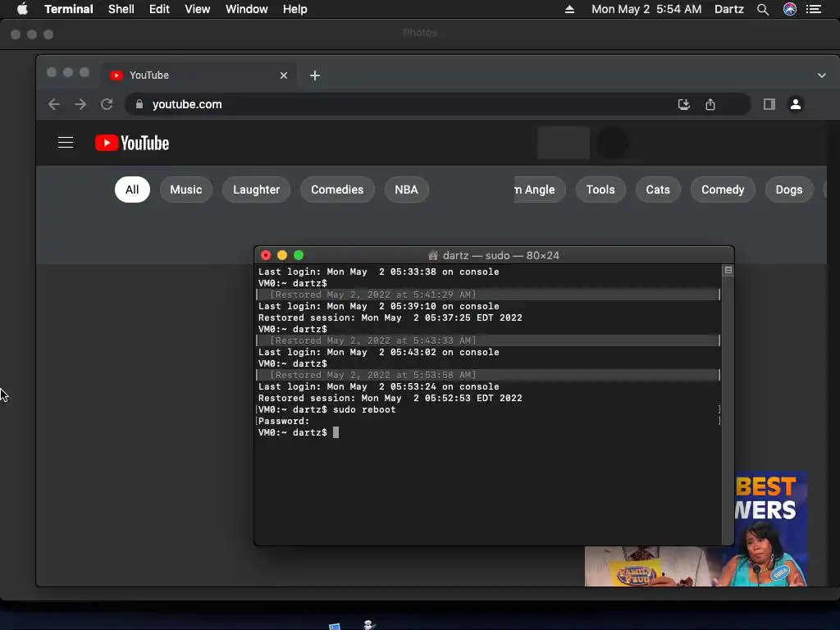Open Notification Center list icon
The height and width of the screenshot is (630, 840).
point(814,9)
